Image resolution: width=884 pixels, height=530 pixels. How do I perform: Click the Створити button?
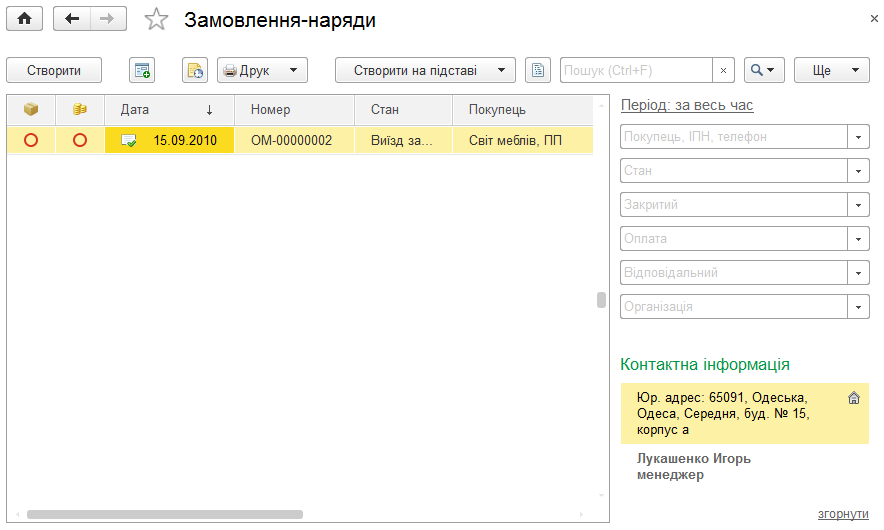pos(54,70)
